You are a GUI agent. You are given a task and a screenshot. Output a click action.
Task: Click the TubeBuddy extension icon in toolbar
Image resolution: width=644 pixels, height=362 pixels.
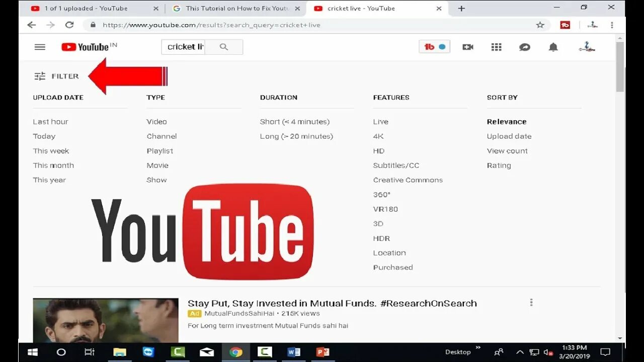(565, 25)
